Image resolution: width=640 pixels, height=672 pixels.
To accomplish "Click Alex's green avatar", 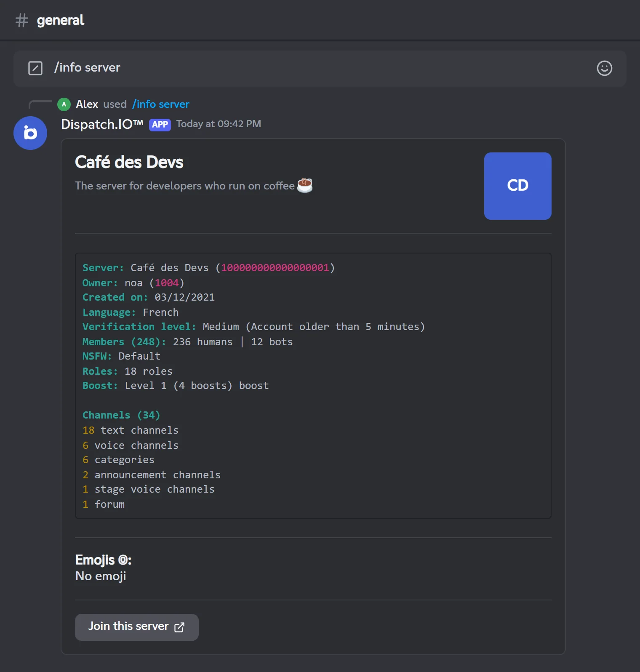I will [64, 104].
